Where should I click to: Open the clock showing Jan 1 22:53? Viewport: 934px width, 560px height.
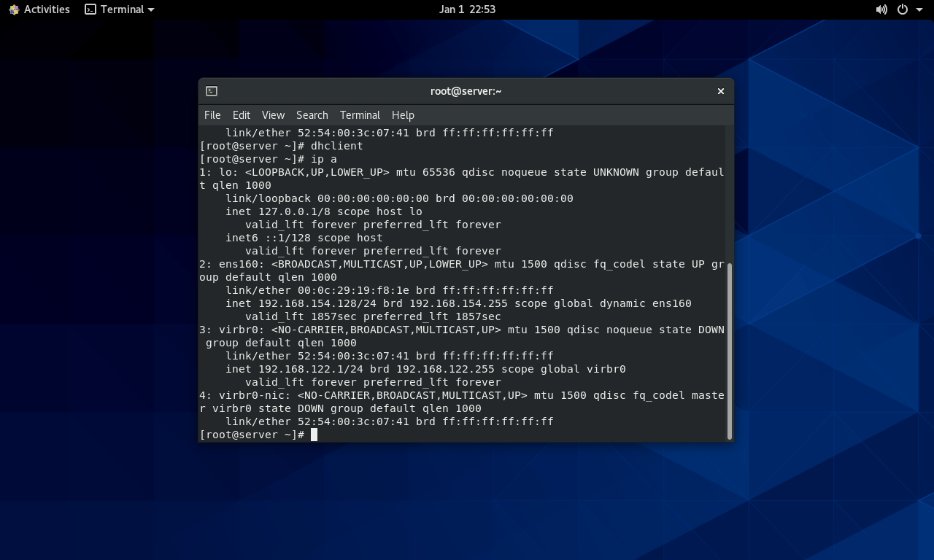click(x=467, y=9)
